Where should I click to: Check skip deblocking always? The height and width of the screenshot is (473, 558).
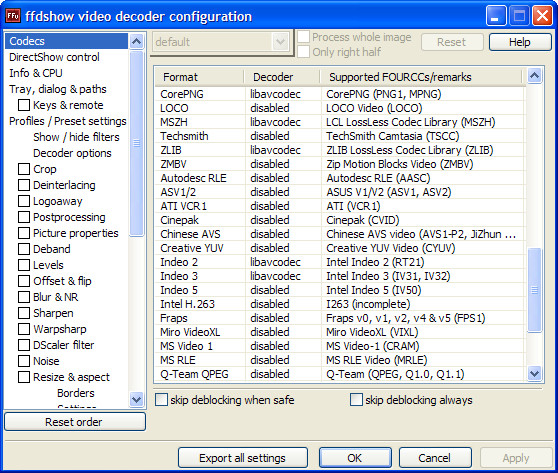(356, 400)
